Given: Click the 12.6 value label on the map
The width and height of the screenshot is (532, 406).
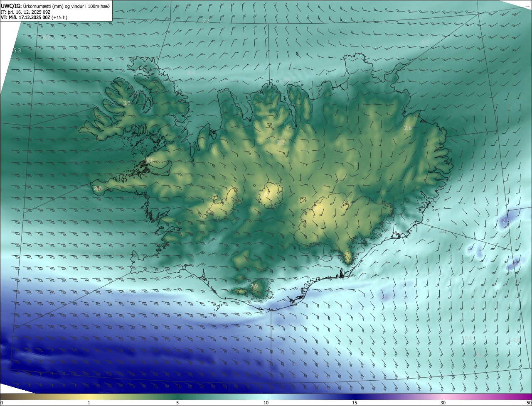Looking at the screenshot, I should tap(517, 264).
